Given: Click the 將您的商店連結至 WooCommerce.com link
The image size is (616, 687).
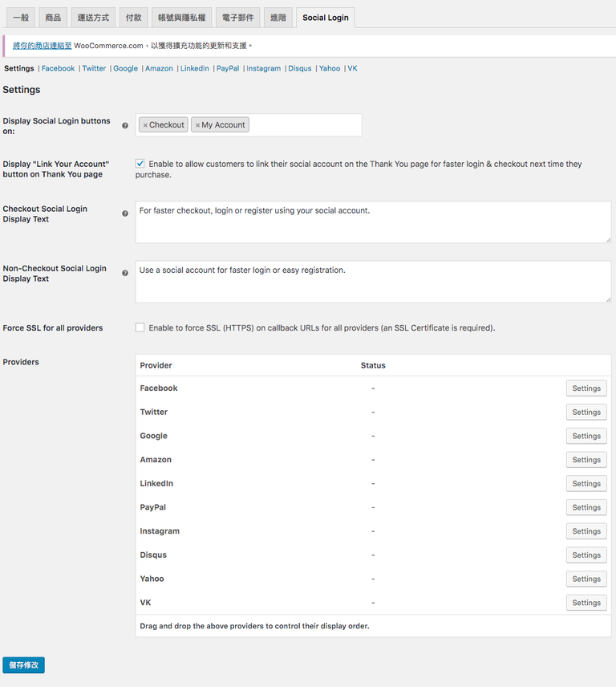Looking at the screenshot, I should (x=42, y=46).
